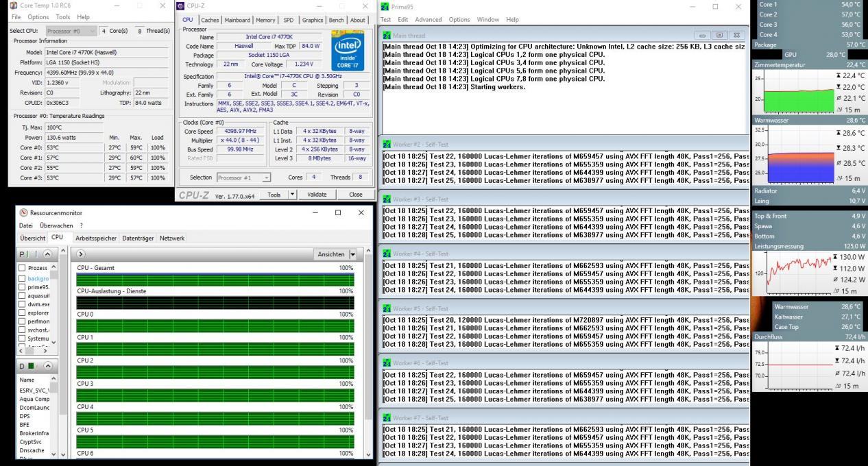868x466 pixels.
Task: Open the Selection Processor #1 dropdown in CPU-Z
Action: click(x=243, y=177)
